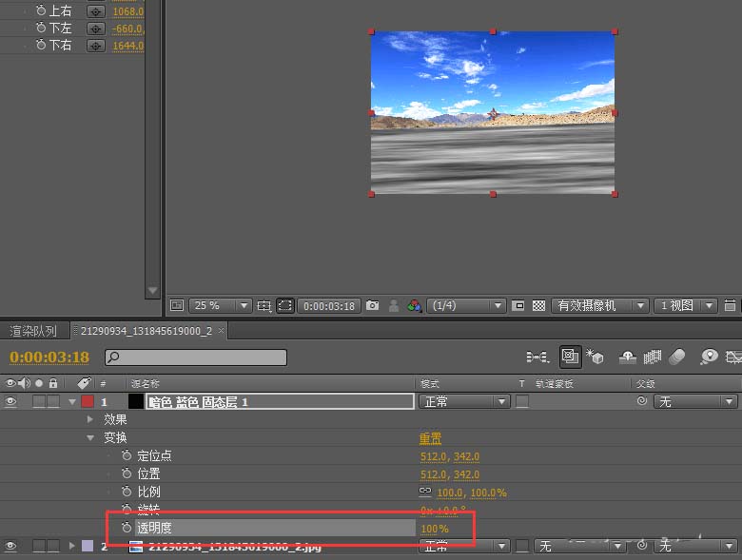742x560 pixels.
Task: Hide the 暗色 蓝色 固态层 1 layer
Action: coord(10,401)
